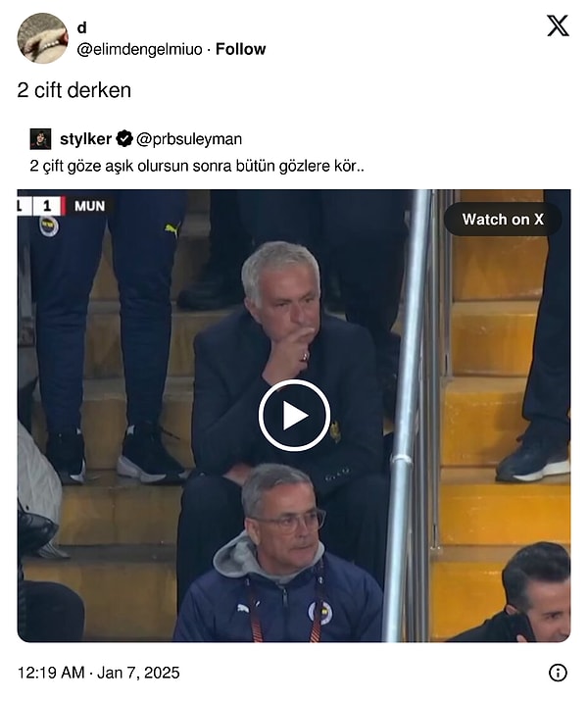Screen dimensions: 588x702
Task: Click the @elimdengelmiuo handle
Action: tap(139, 49)
